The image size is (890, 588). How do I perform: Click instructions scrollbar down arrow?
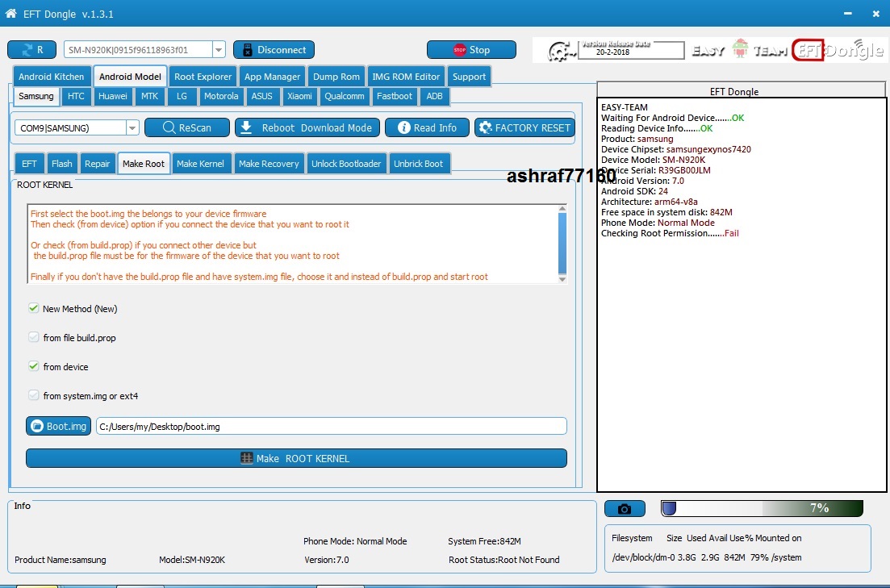click(562, 279)
